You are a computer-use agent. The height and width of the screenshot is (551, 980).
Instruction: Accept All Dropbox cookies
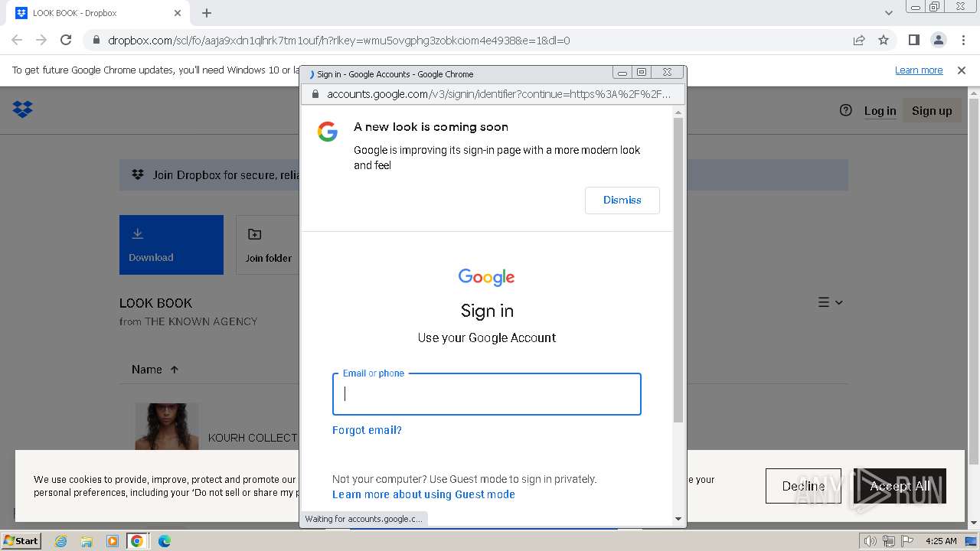(900, 486)
